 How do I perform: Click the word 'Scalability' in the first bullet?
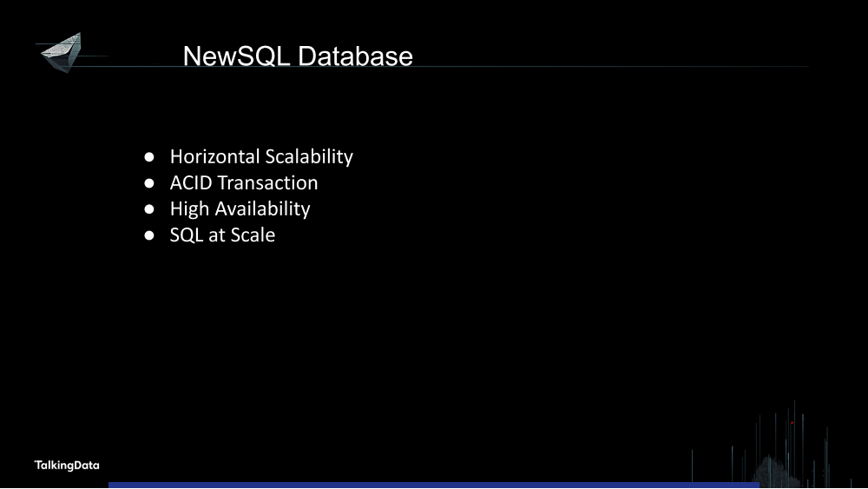pyautogui.click(x=309, y=156)
